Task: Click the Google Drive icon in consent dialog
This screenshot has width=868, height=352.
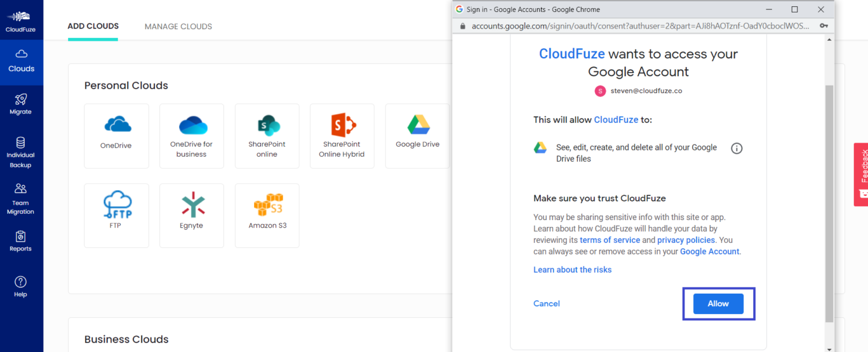Action: 540,147
